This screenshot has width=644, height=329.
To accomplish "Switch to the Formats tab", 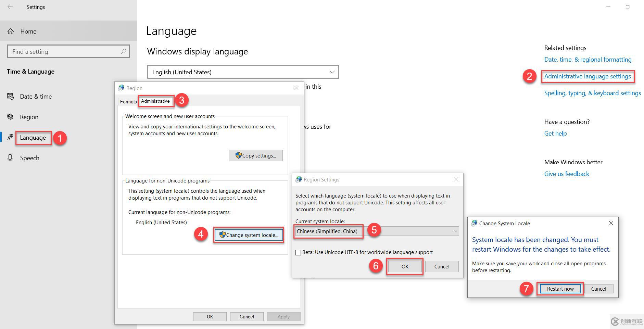I will pos(128,102).
